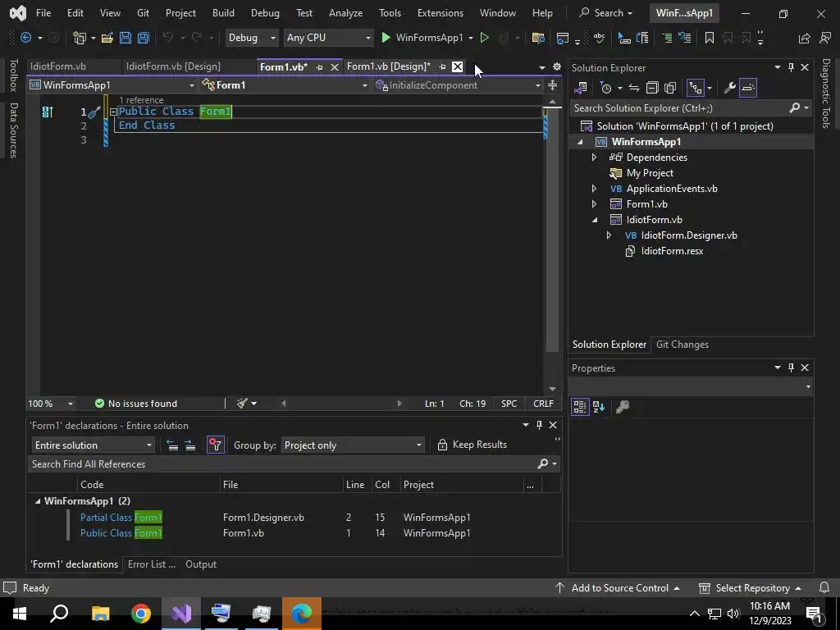Click the vertical Toolbox side tab
Image resolution: width=840 pixels, height=630 pixels.
pos(13,75)
